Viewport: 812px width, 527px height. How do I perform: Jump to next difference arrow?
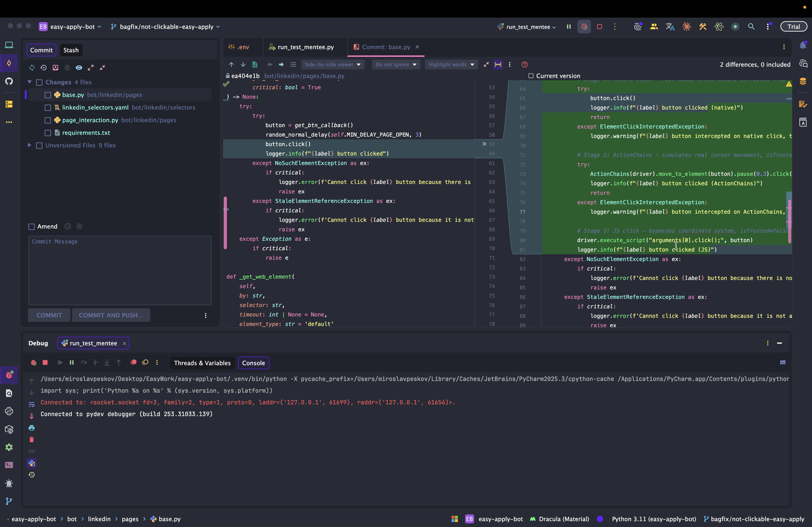coord(243,64)
